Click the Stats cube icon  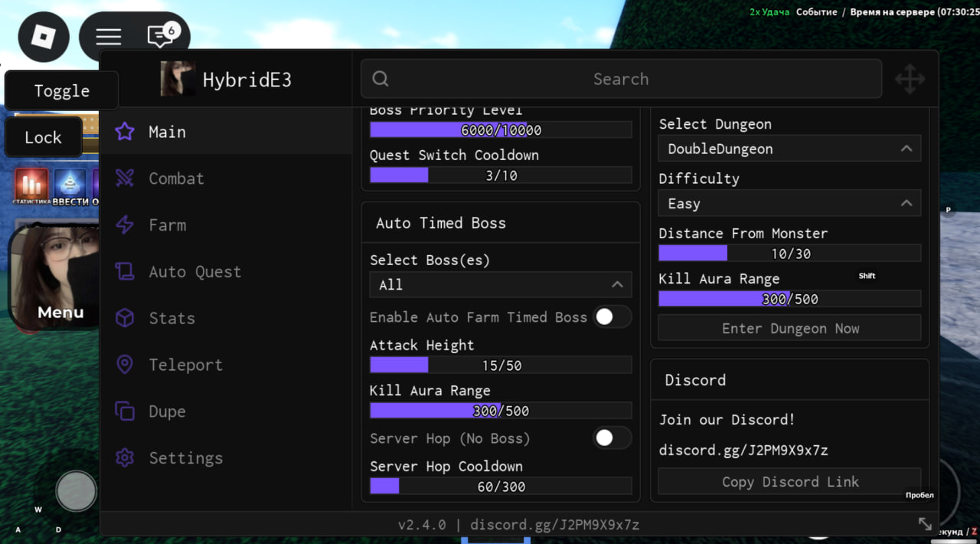click(x=124, y=318)
